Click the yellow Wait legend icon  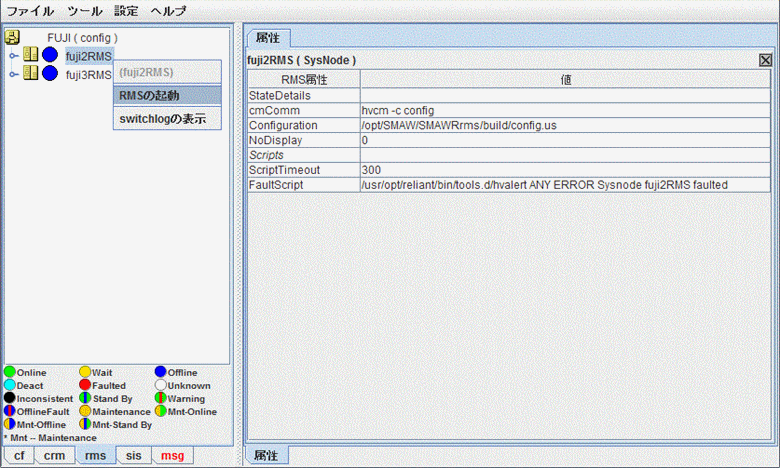85,372
